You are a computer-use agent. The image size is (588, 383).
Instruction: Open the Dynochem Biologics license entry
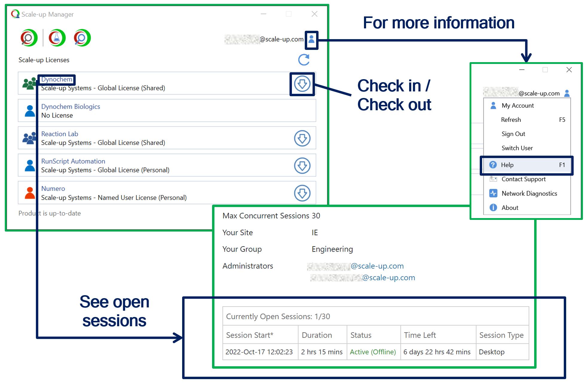click(71, 107)
